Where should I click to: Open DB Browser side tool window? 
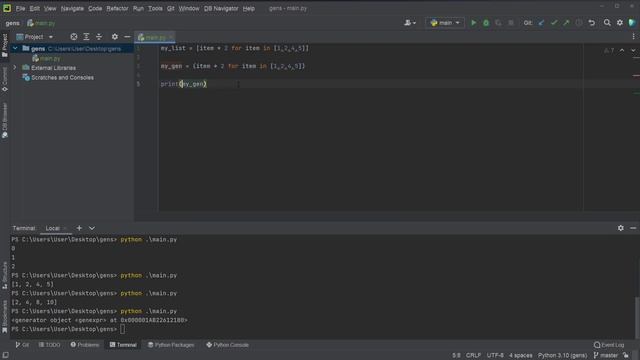(5, 120)
